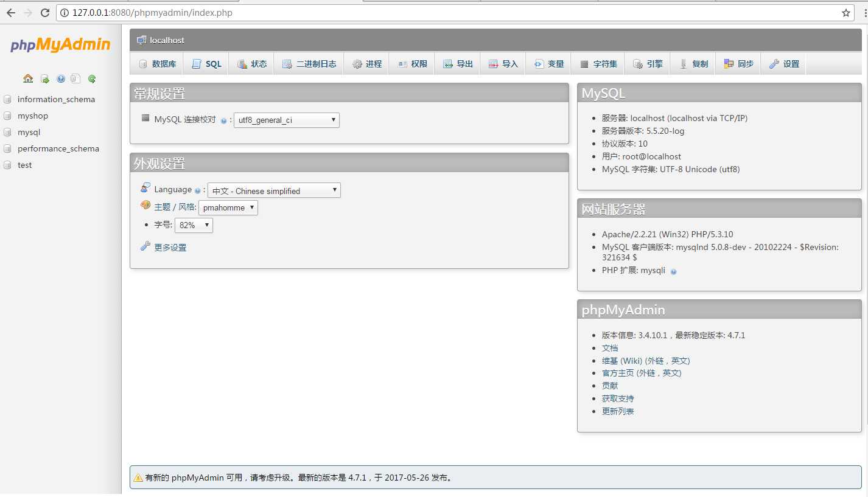Click the 网站服务器 panel header
This screenshot has width=868, height=497.
[x=719, y=209]
